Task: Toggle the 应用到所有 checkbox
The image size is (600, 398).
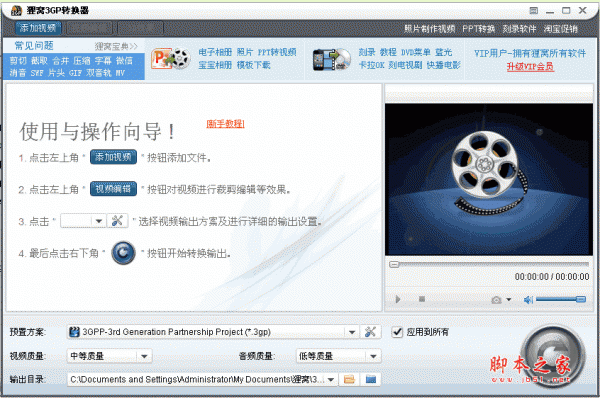Action: tap(397, 332)
